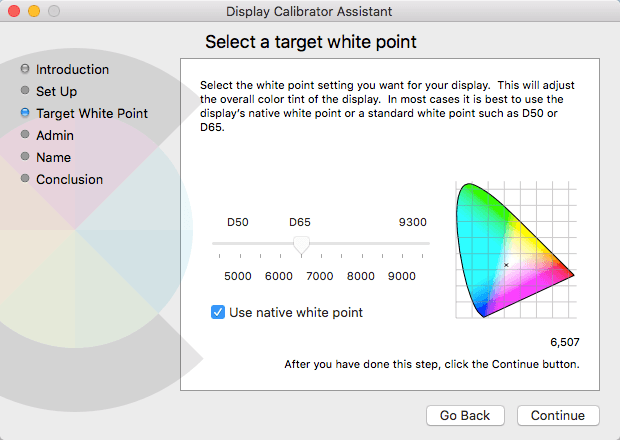
Task: Click the white point marker in chromaticity diagram
Action: (506, 264)
